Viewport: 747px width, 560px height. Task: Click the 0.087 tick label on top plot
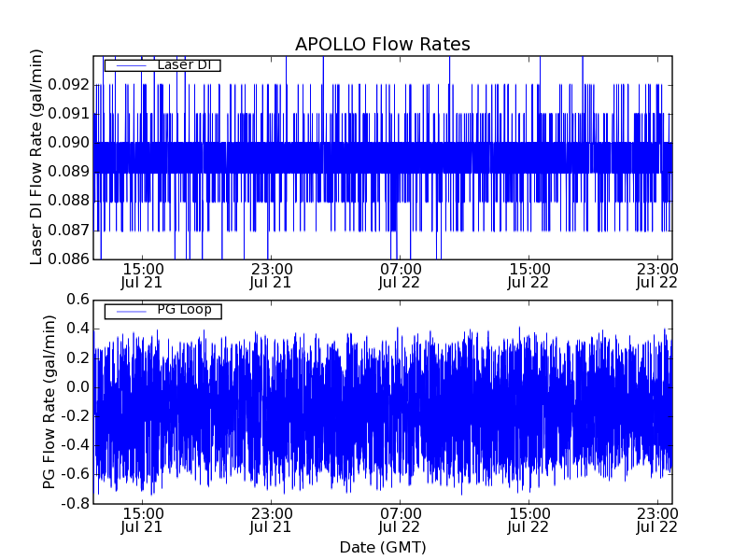tap(68, 230)
